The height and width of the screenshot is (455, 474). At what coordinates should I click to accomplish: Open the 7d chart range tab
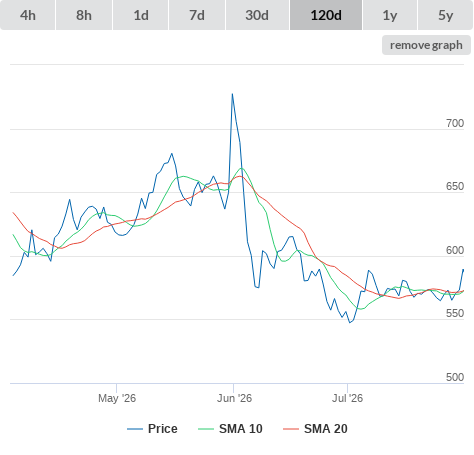[x=197, y=15]
